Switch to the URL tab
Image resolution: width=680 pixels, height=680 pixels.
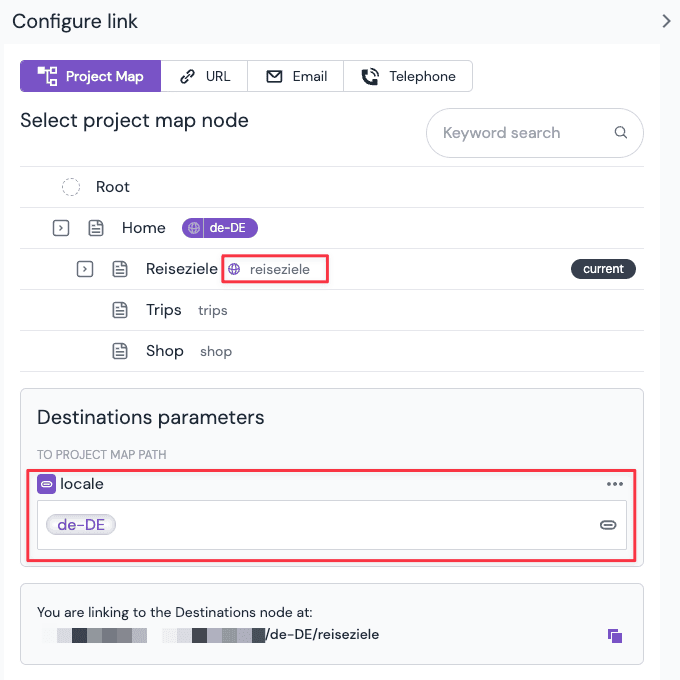205,76
